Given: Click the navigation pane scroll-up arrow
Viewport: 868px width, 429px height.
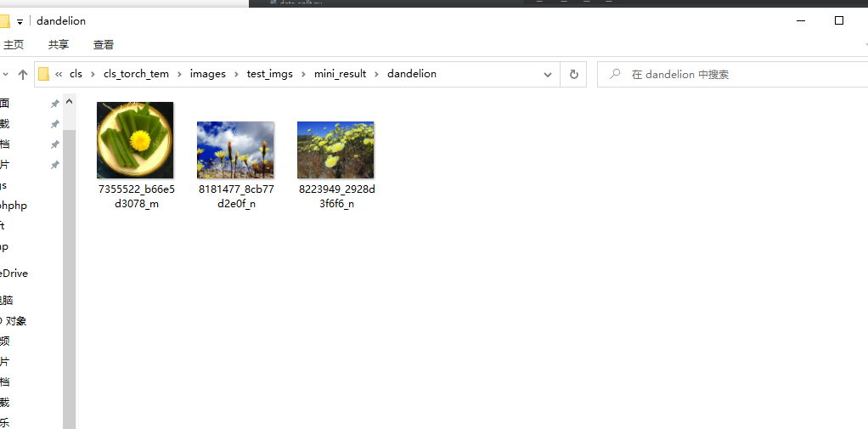Looking at the screenshot, I should 69,101.
